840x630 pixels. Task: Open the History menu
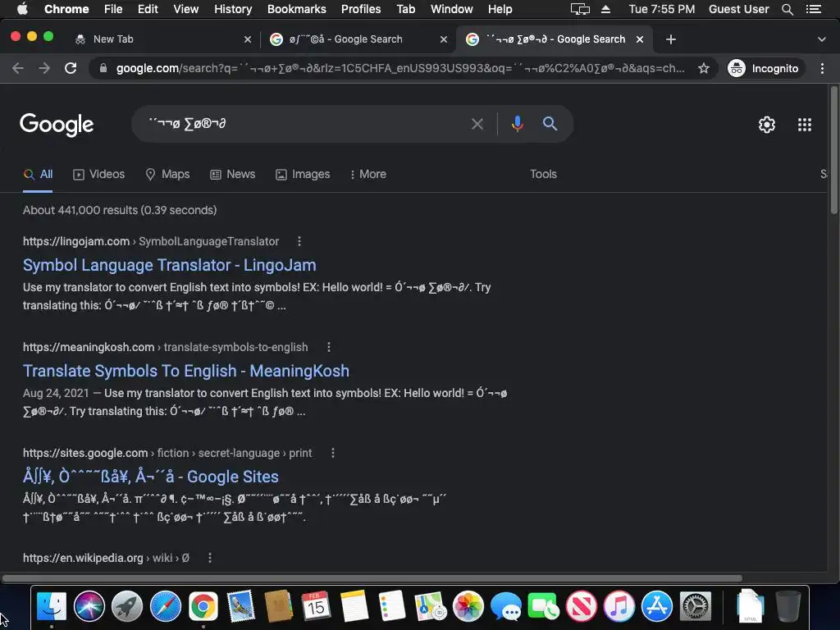click(x=233, y=9)
